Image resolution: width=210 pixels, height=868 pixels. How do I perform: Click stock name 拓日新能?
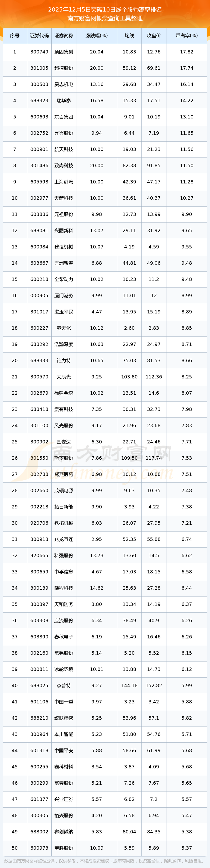tap(64, 507)
